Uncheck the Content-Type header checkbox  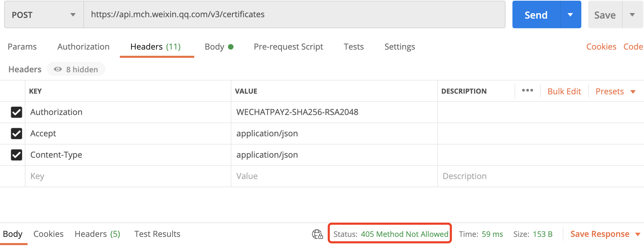[17, 155]
